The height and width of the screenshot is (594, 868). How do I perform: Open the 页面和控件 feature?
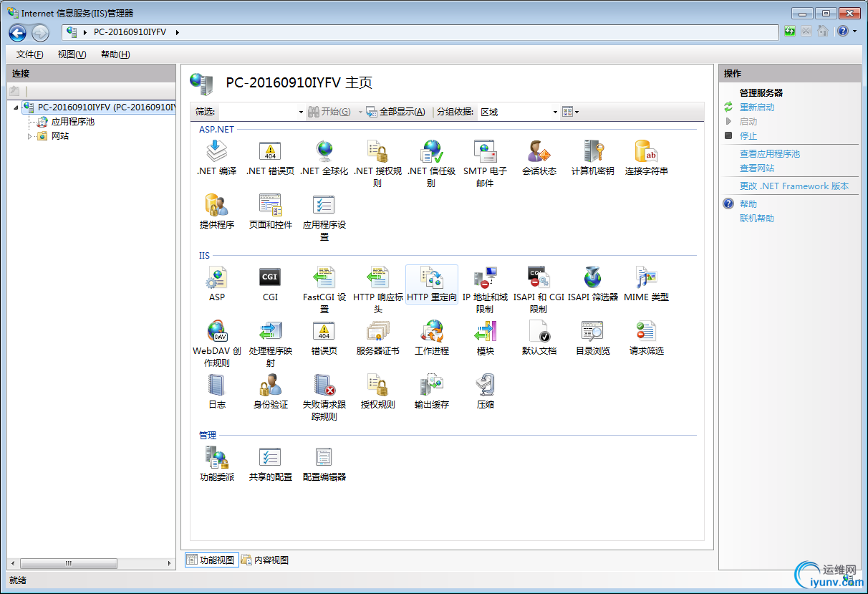pos(270,211)
